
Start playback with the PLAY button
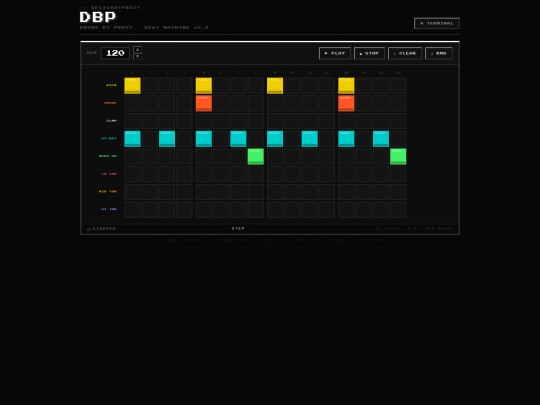pyautogui.click(x=335, y=53)
